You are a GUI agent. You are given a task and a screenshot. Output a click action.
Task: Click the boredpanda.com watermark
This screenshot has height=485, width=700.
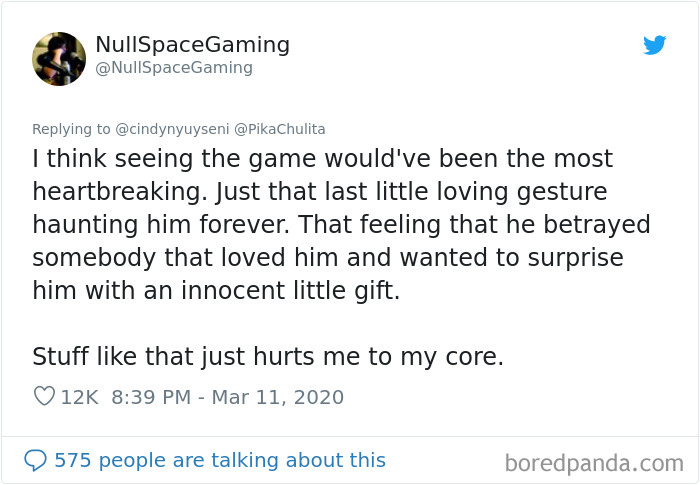[x=594, y=463]
